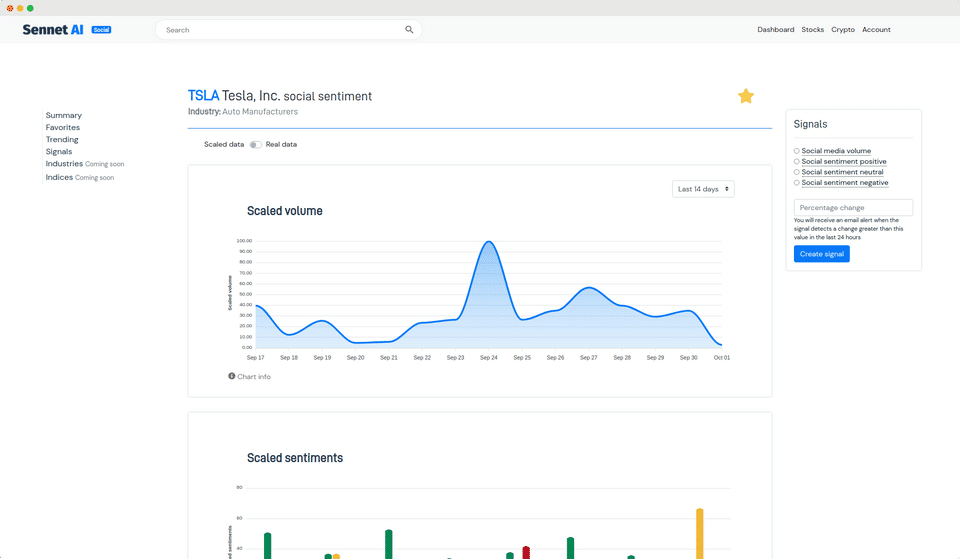Open the Last 14 days dropdown
This screenshot has height=559, width=960.
(x=703, y=189)
